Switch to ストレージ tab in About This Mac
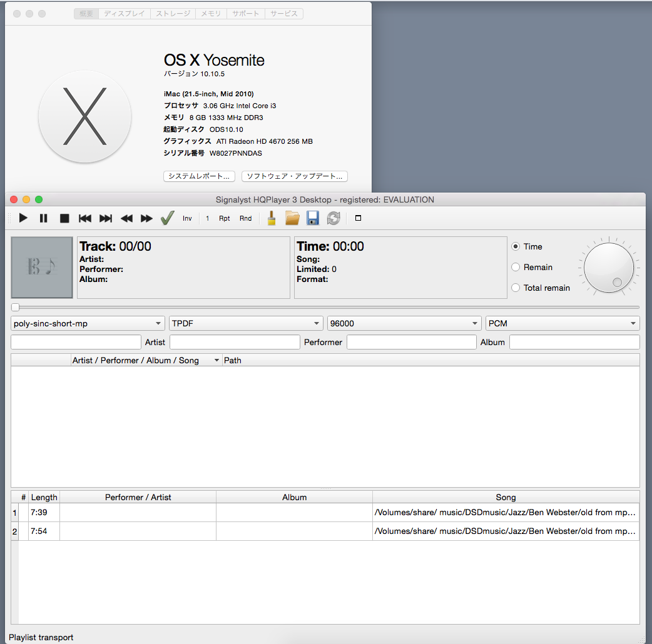Image resolution: width=652 pixels, height=644 pixels. coord(173,14)
